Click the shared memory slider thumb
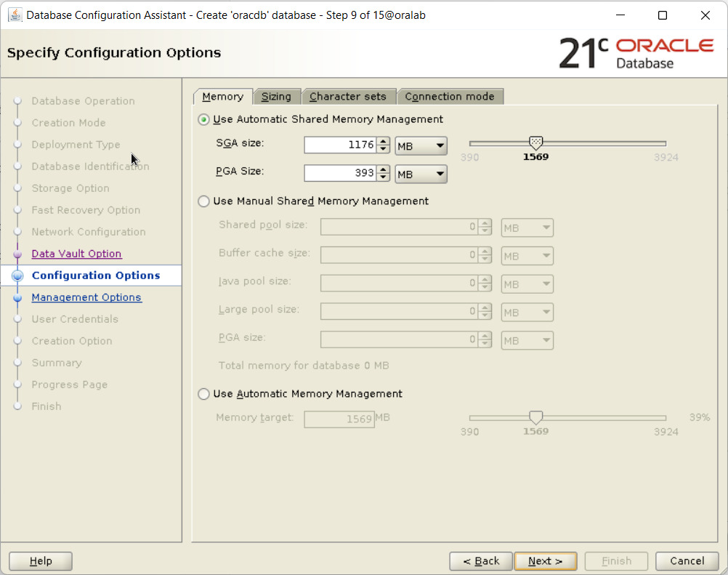Viewport: 728px width, 575px height. (x=536, y=143)
